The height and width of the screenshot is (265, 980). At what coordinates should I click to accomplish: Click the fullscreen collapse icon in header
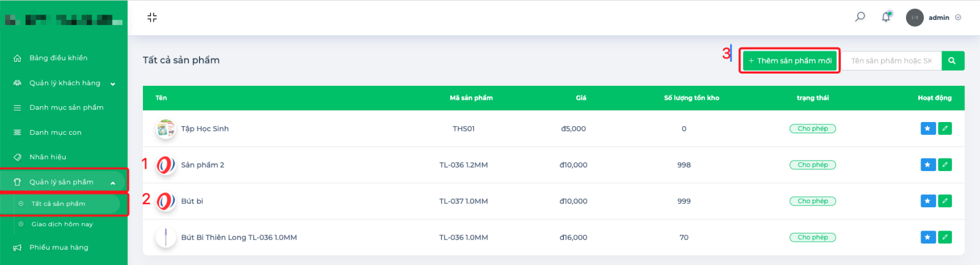[152, 18]
